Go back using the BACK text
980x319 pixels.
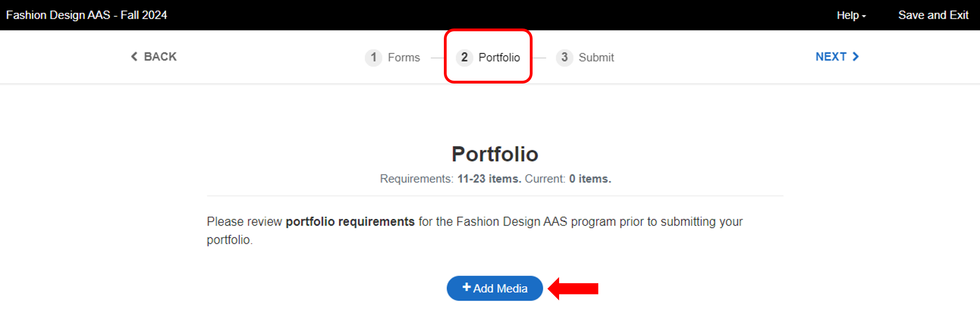click(x=160, y=57)
